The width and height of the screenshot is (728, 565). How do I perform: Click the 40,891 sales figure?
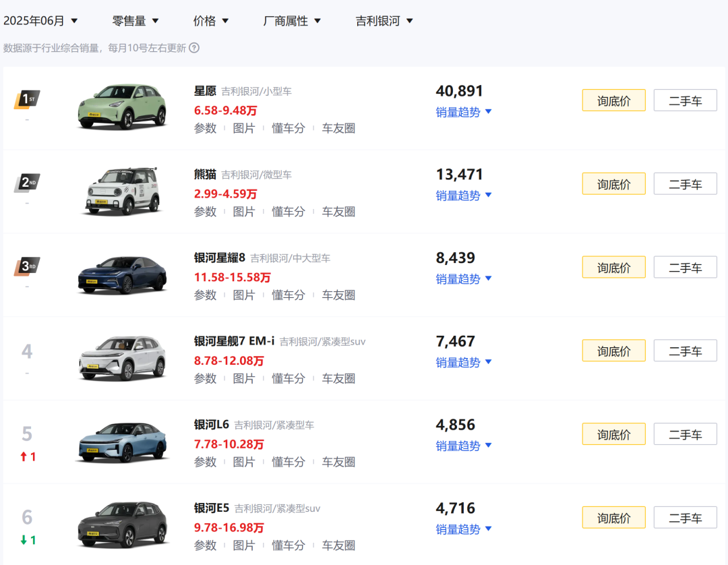(x=459, y=91)
